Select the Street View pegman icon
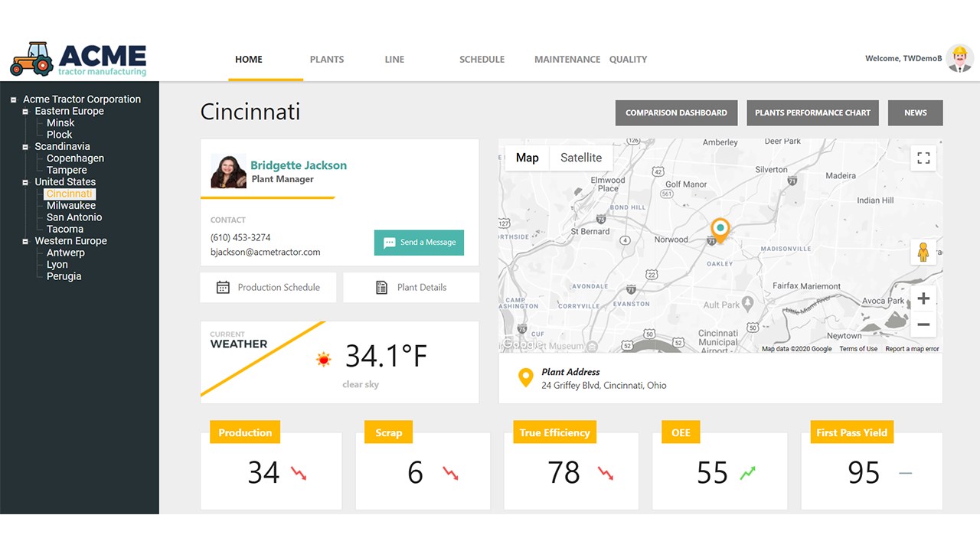The image size is (980, 551). point(923,252)
